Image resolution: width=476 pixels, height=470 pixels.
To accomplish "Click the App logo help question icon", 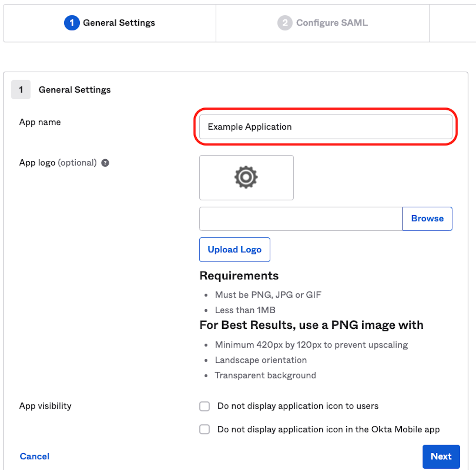I will (105, 163).
